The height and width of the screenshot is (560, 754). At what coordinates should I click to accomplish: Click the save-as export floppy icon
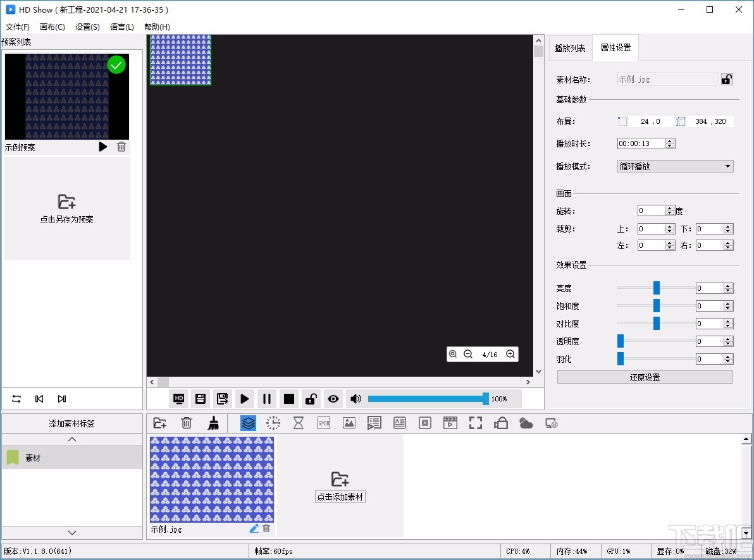pyautogui.click(x=223, y=398)
